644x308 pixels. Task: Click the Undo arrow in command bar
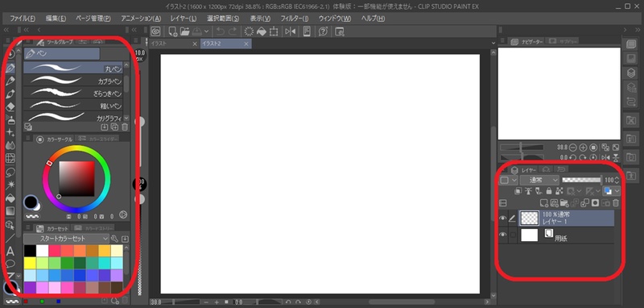coord(221,31)
